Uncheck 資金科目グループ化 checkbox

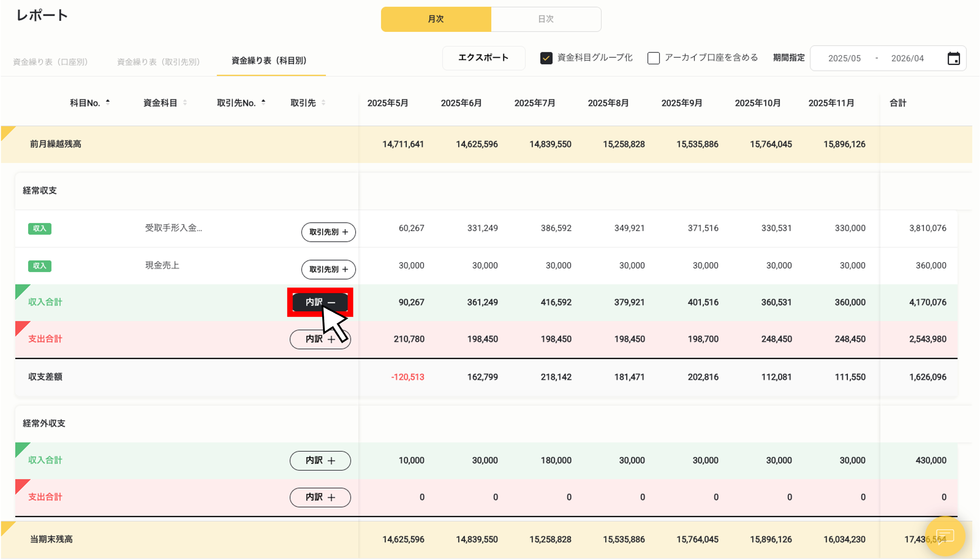tap(546, 58)
